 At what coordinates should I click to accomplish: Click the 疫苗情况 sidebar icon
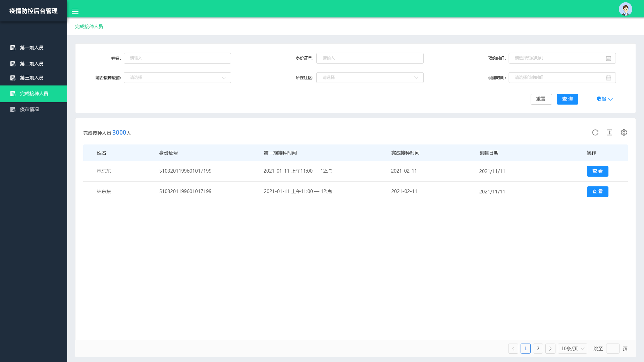13,109
